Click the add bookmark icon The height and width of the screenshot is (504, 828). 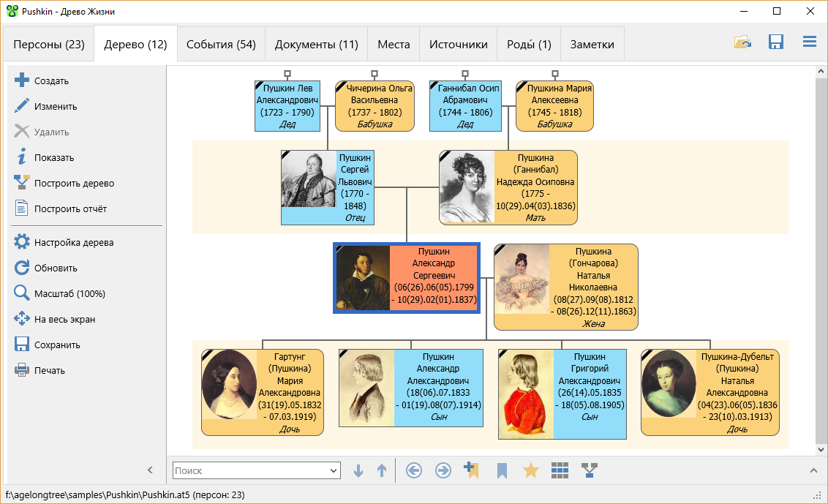coord(471,470)
